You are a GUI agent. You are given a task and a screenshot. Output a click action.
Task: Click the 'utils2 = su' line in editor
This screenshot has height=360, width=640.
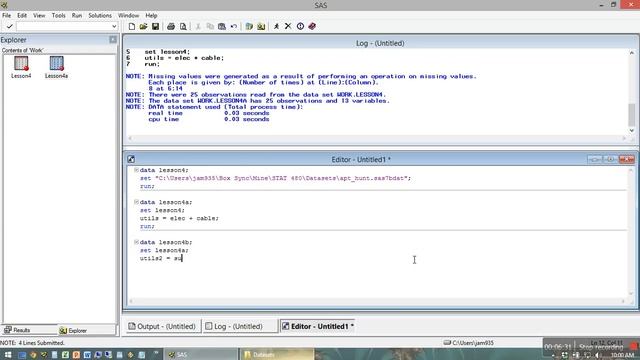click(x=161, y=258)
